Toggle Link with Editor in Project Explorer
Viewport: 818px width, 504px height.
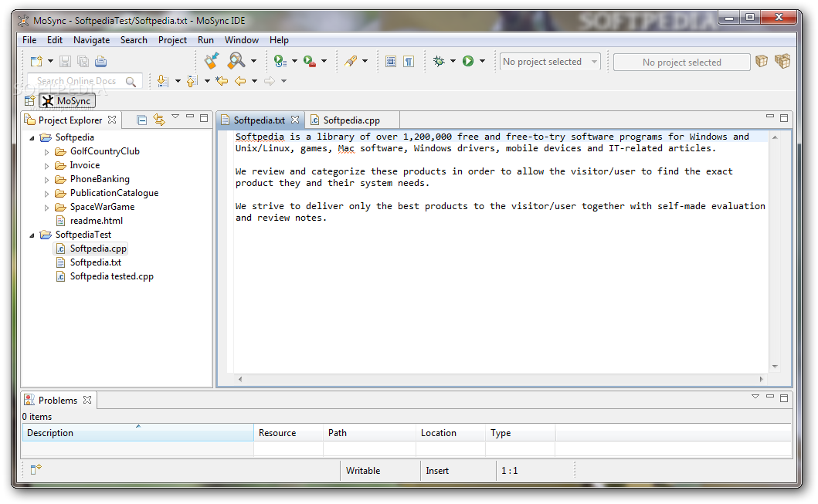pyautogui.click(x=159, y=120)
